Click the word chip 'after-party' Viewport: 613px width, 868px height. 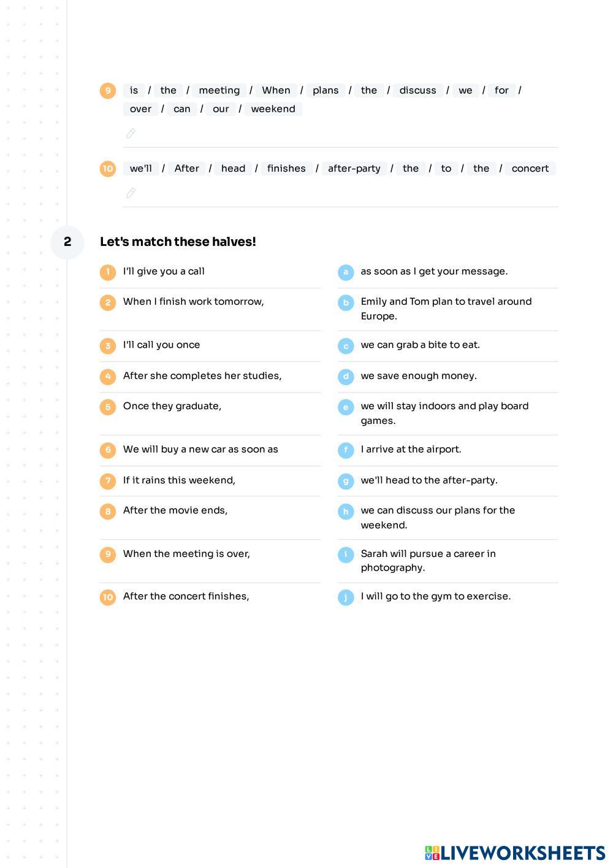pos(354,169)
